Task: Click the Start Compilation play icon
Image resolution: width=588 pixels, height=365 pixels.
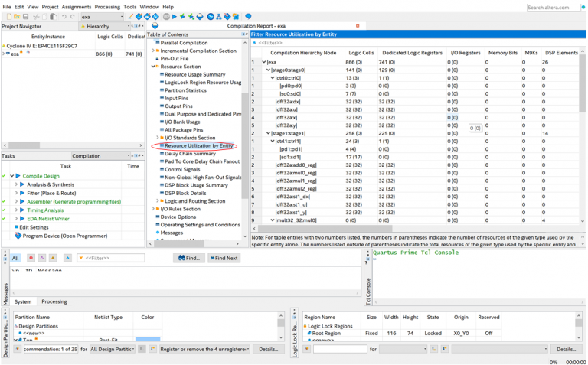Action: pos(175,16)
